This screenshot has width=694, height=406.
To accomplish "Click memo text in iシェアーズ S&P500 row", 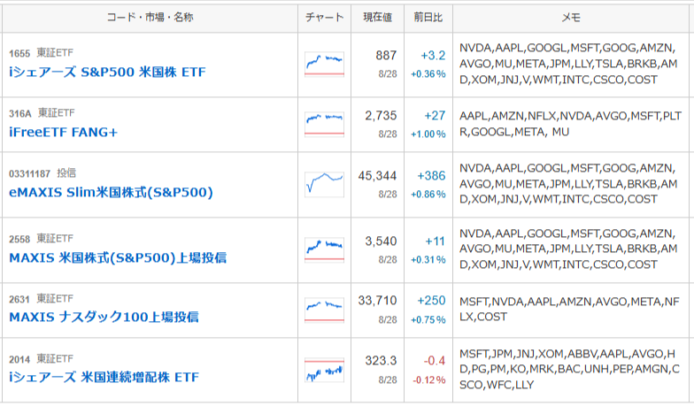I will (x=568, y=64).
